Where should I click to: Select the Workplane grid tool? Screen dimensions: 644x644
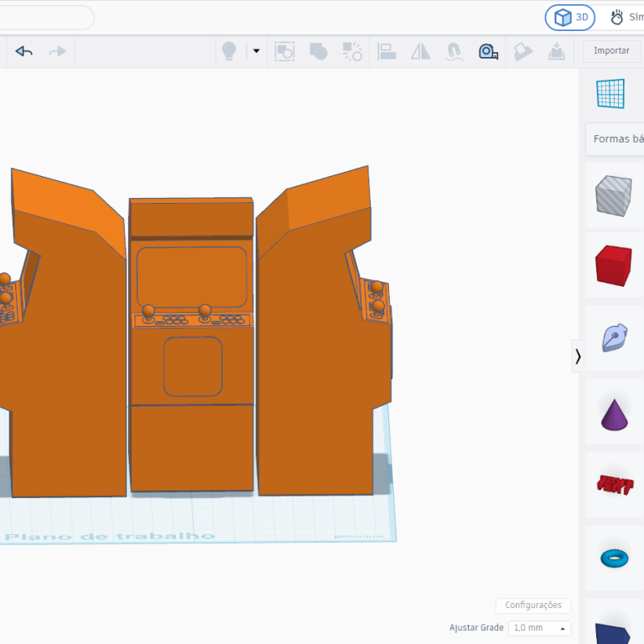(x=610, y=94)
